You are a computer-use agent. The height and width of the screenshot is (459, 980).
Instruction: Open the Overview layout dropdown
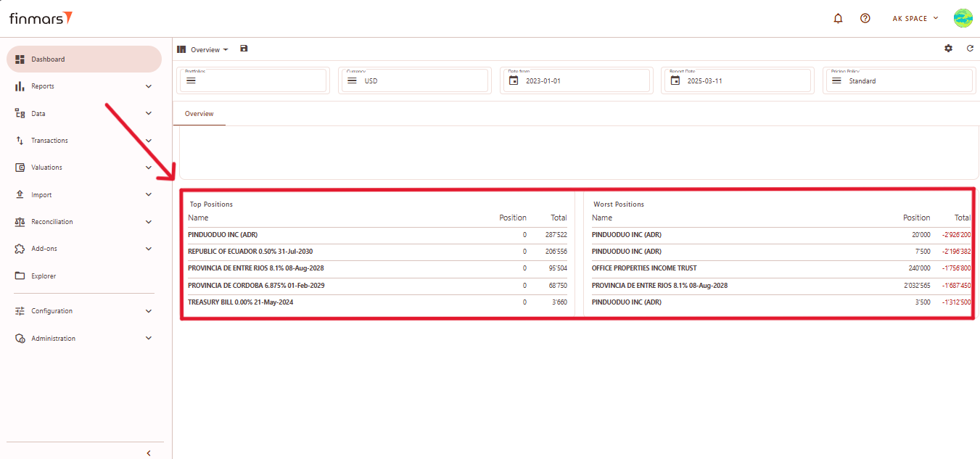point(209,50)
